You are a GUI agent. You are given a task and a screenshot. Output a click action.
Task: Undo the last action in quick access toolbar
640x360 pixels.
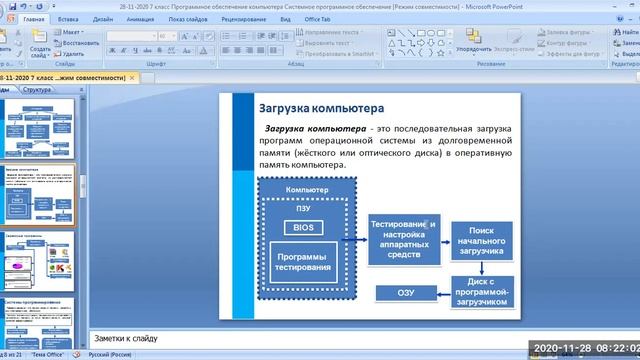pos(24,7)
